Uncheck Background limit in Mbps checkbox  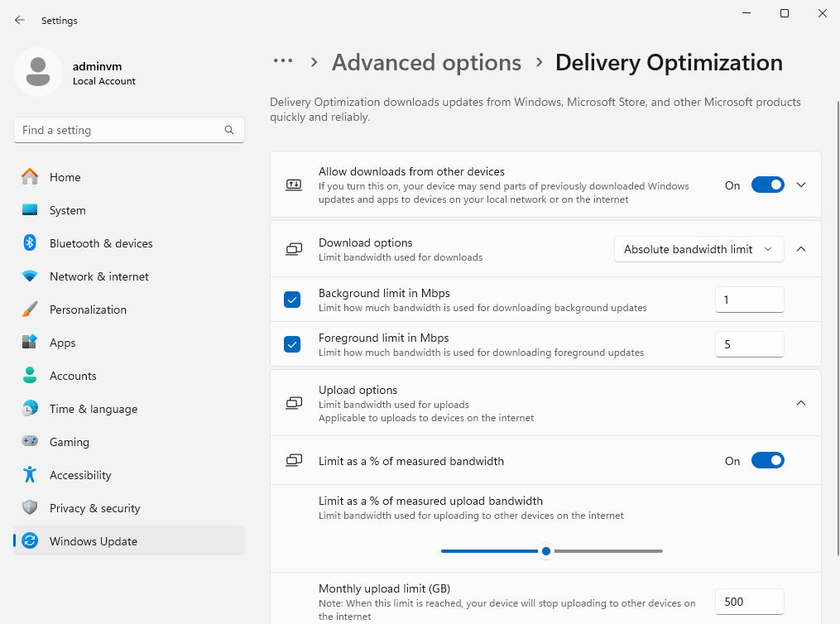[292, 300]
